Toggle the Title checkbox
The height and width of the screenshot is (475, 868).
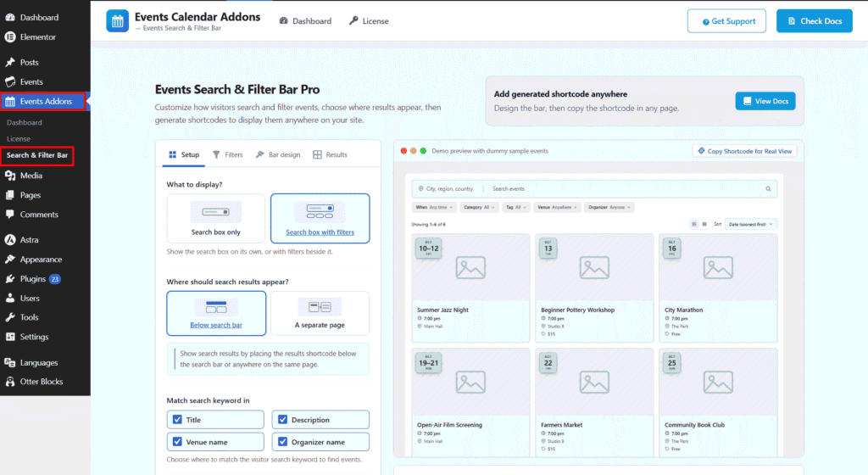pyautogui.click(x=177, y=420)
